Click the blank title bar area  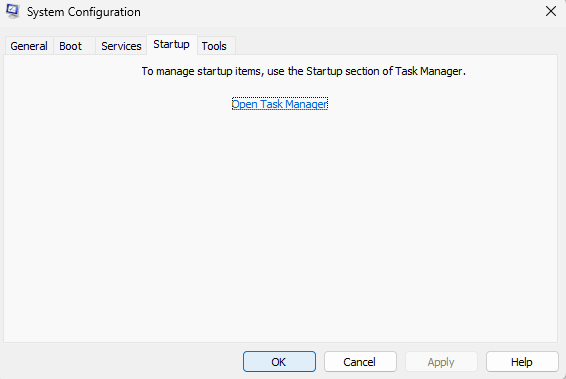pos(339,12)
